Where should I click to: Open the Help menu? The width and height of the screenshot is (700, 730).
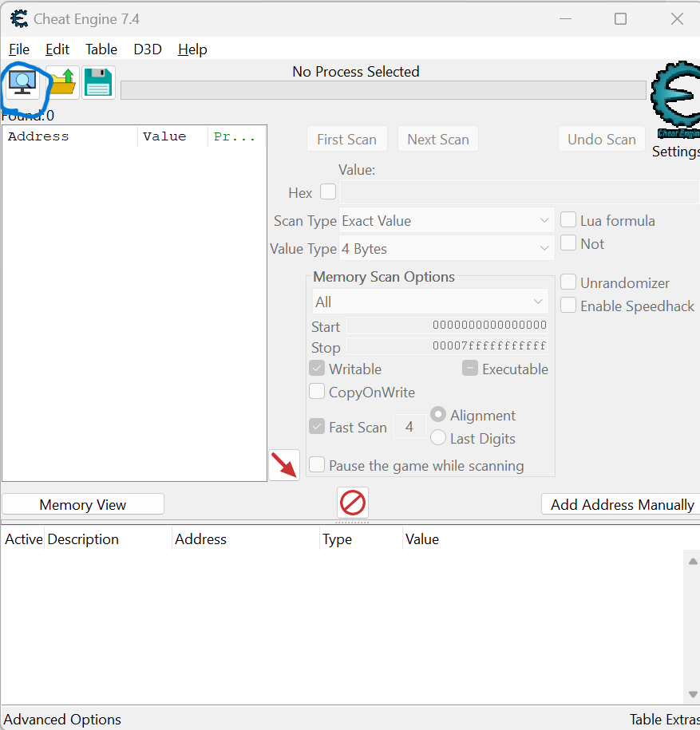click(x=192, y=49)
